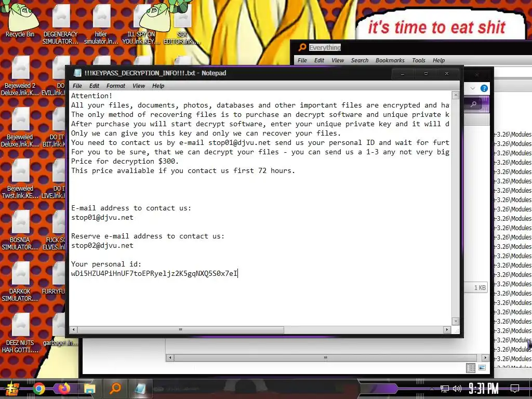Screen dimensions: 532x399
Task: Launch Firefox from taskbar
Action: 64,389
